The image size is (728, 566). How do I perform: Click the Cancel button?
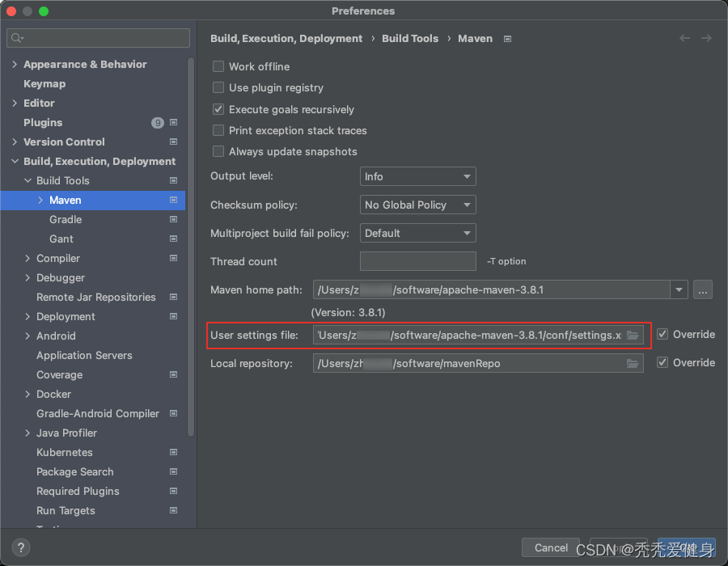point(551,547)
